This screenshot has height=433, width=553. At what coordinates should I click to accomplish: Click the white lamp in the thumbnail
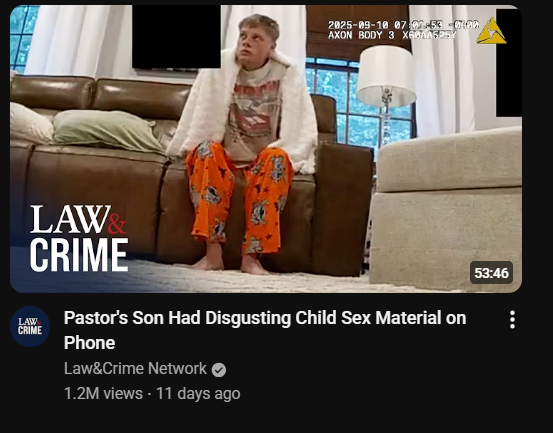387,88
